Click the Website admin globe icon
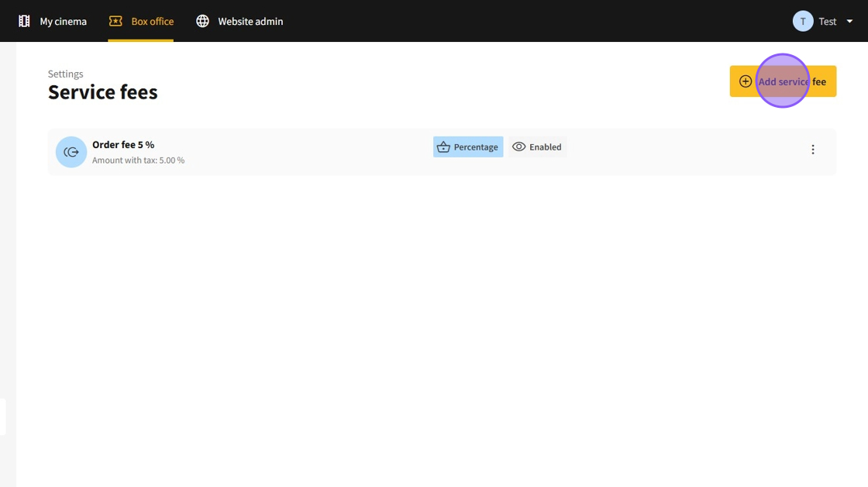Screen dimensions: 868x487 coord(202,22)
